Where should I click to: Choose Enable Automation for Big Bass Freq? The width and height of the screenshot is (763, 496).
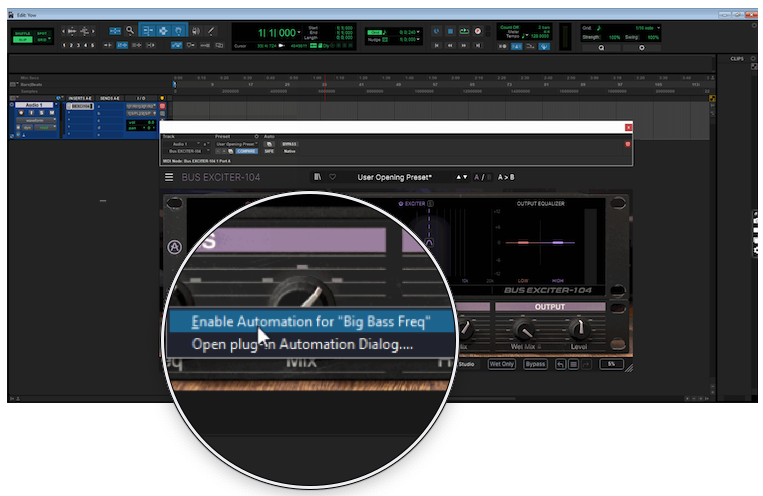(311, 321)
